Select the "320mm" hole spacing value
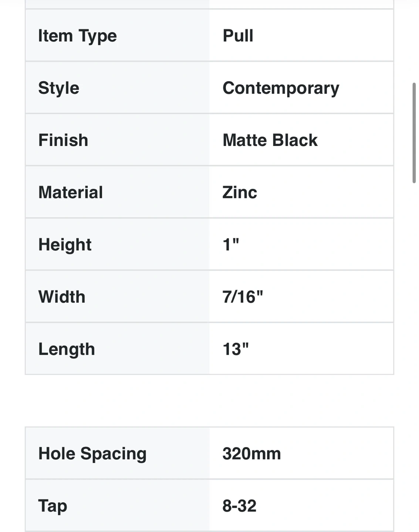 pyautogui.click(x=251, y=454)
